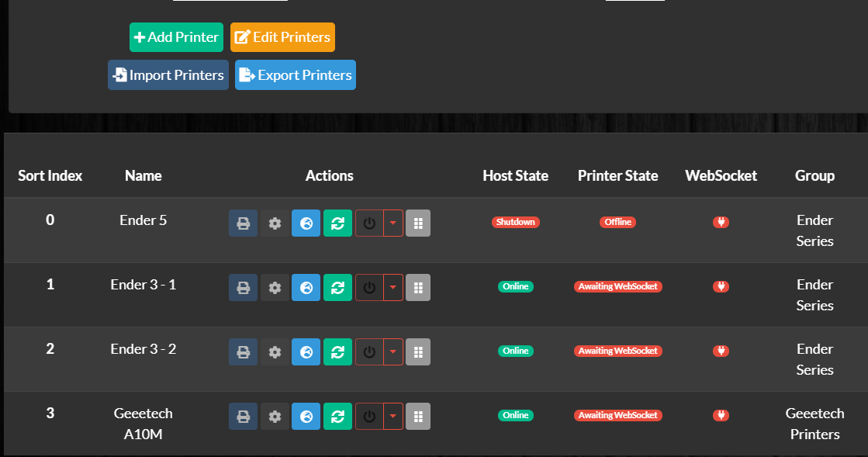The width and height of the screenshot is (868, 457).
Task: Select the Printer State column header
Action: (x=617, y=175)
